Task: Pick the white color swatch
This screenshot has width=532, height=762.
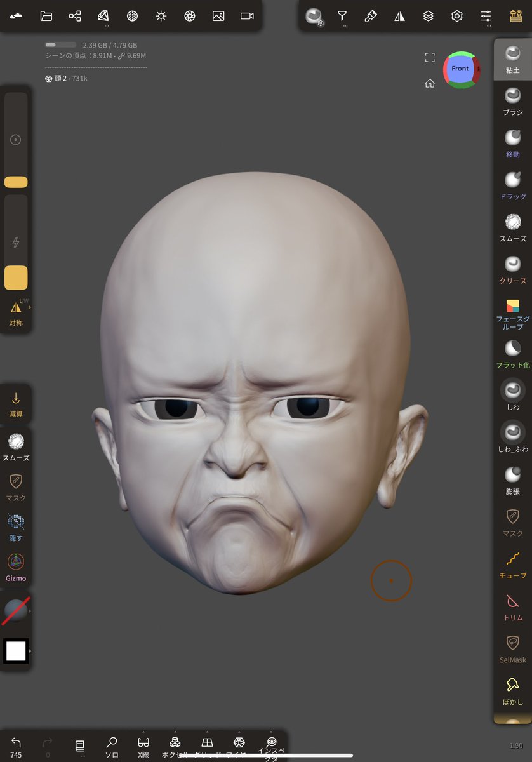Action: pyautogui.click(x=15, y=651)
